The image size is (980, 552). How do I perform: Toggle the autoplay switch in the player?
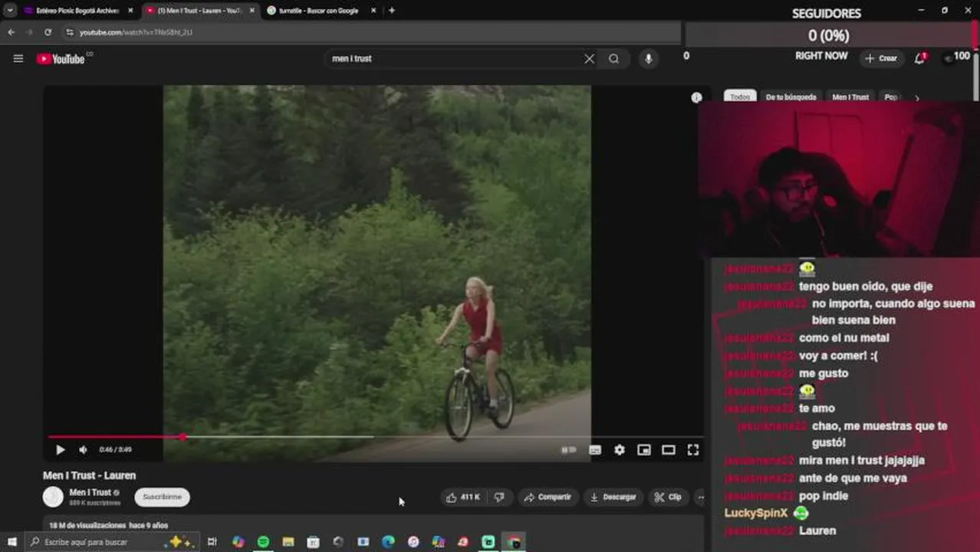pyautogui.click(x=569, y=450)
